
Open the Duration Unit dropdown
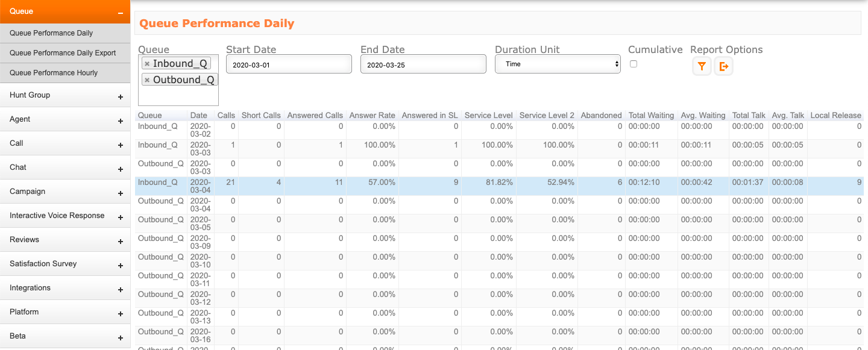coord(558,64)
